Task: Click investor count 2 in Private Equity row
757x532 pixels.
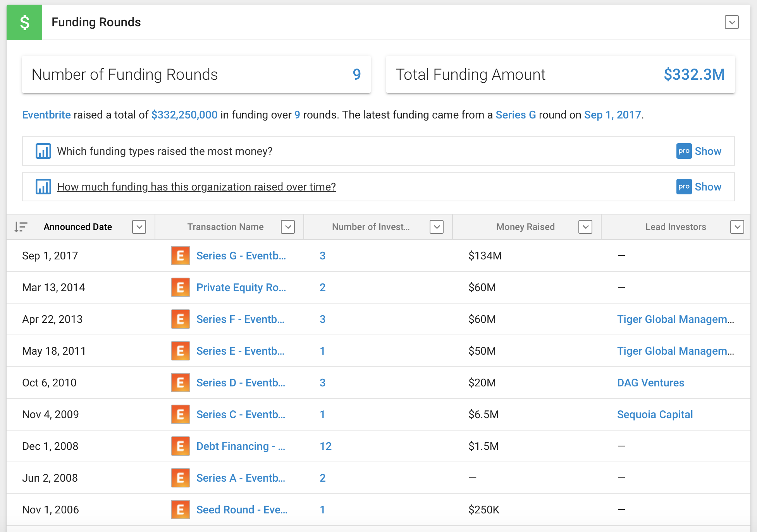Action: coord(322,287)
